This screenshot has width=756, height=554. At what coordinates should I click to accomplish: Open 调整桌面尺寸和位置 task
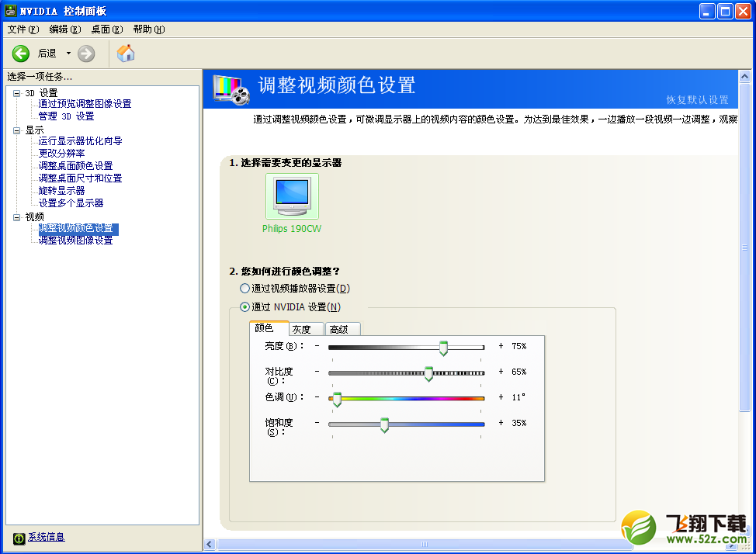click(x=81, y=178)
